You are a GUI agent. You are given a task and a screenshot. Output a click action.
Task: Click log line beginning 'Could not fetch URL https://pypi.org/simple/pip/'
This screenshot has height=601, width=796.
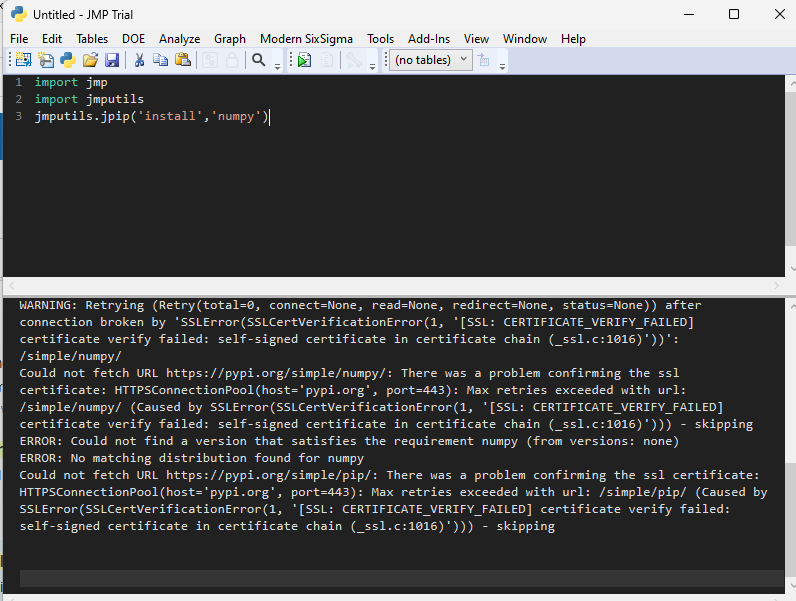point(389,475)
